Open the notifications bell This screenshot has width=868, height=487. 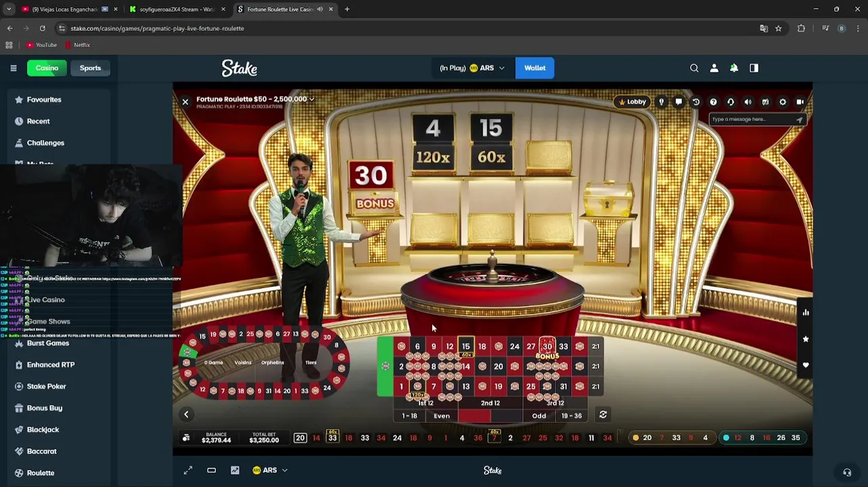(734, 68)
